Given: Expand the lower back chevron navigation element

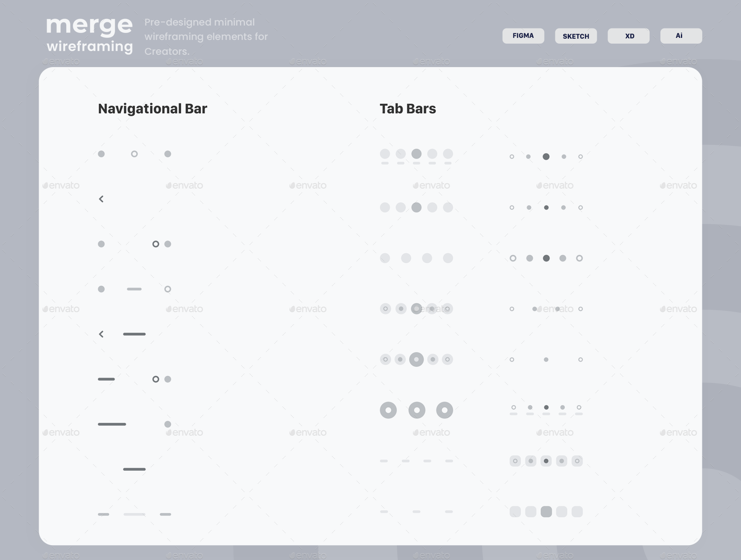Looking at the screenshot, I should tap(101, 334).
